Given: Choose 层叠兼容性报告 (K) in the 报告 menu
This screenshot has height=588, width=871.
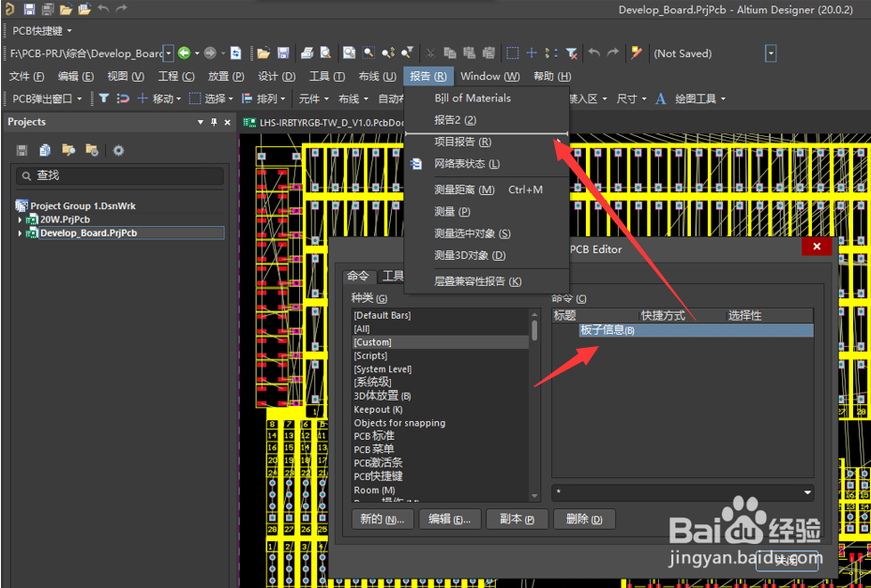Looking at the screenshot, I should (x=478, y=281).
